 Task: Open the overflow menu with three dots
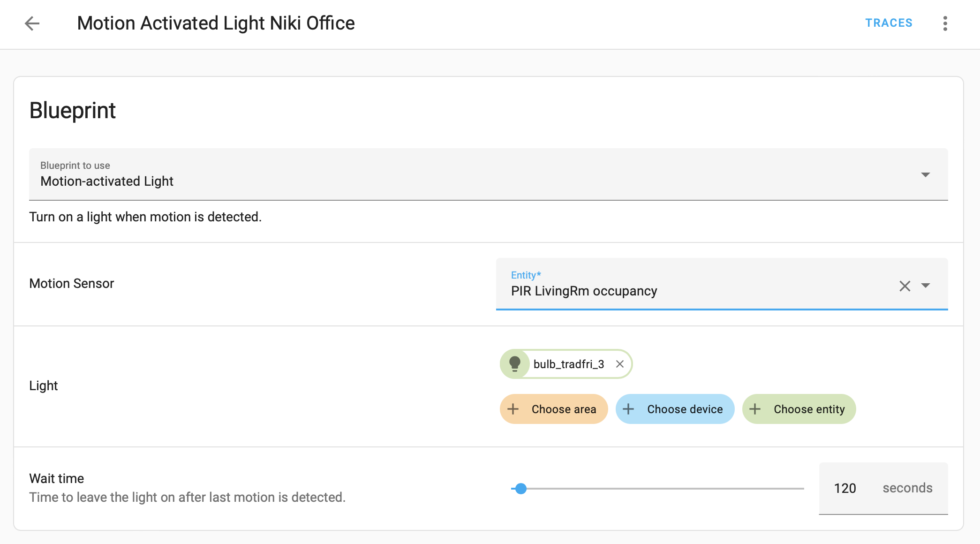[945, 23]
